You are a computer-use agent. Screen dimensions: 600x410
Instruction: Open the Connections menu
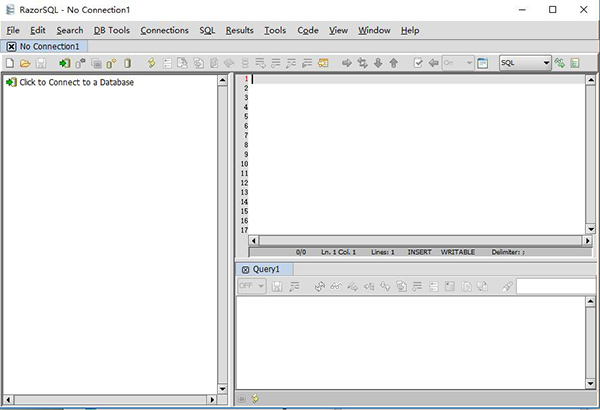tap(164, 30)
